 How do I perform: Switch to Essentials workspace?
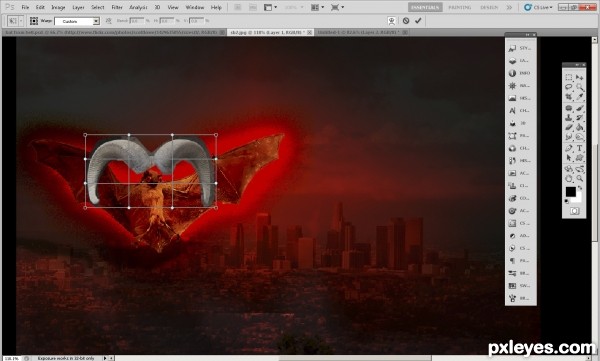(x=425, y=7)
